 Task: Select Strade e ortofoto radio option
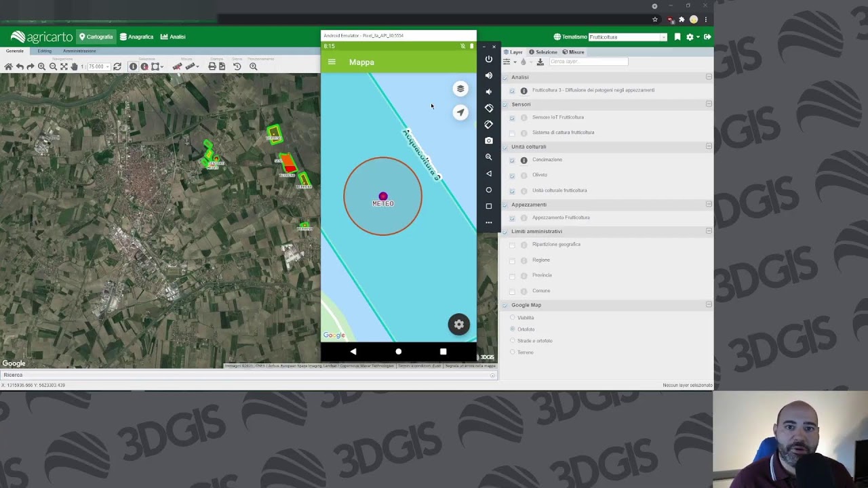[512, 340]
